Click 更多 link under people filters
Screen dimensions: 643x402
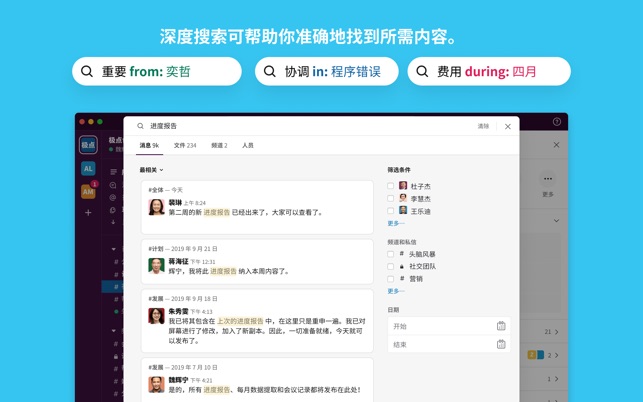click(x=396, y=223)
